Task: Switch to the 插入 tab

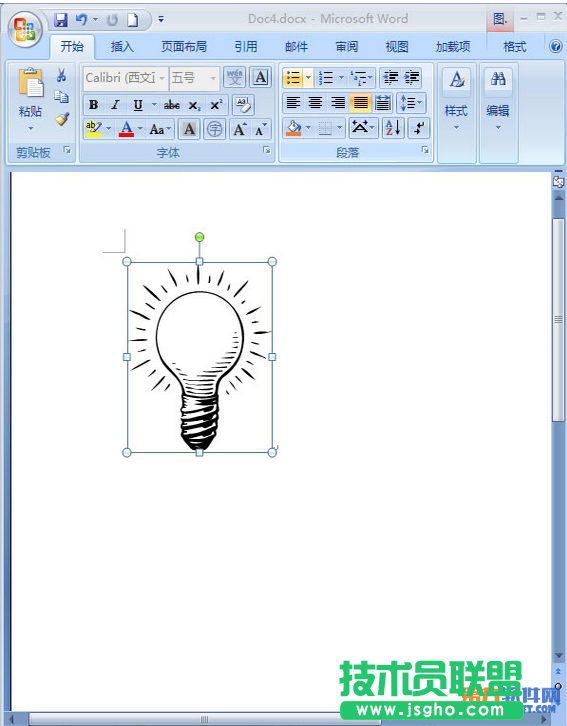Action: (x=122, y=46)
